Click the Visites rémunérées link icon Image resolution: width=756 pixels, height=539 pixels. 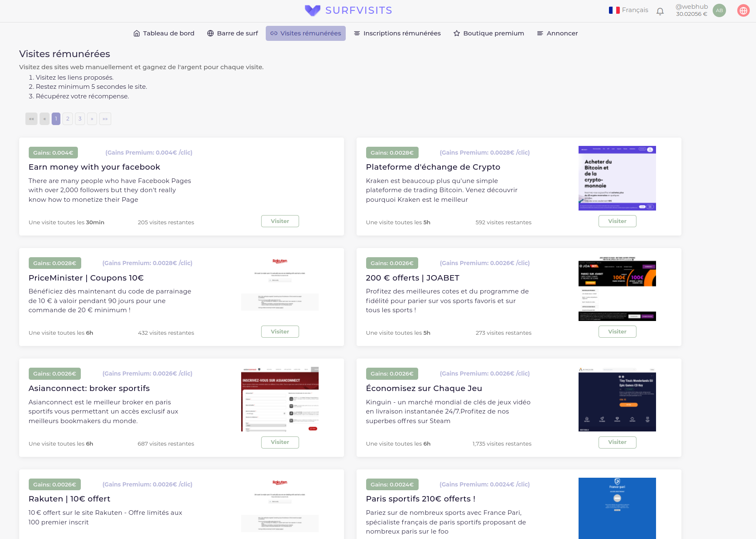coord(274,33)
